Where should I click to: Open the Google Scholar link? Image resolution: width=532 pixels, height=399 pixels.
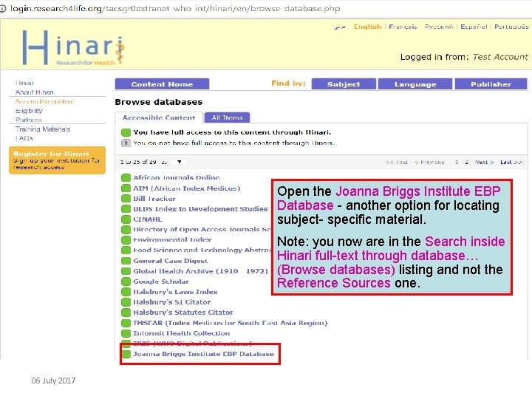tap(161, 282)
